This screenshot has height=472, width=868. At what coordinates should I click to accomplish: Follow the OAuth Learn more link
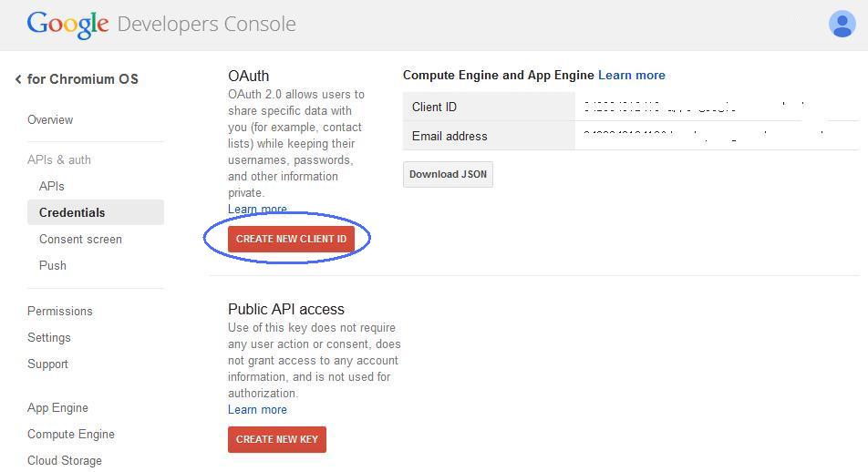tap(257, 210)
